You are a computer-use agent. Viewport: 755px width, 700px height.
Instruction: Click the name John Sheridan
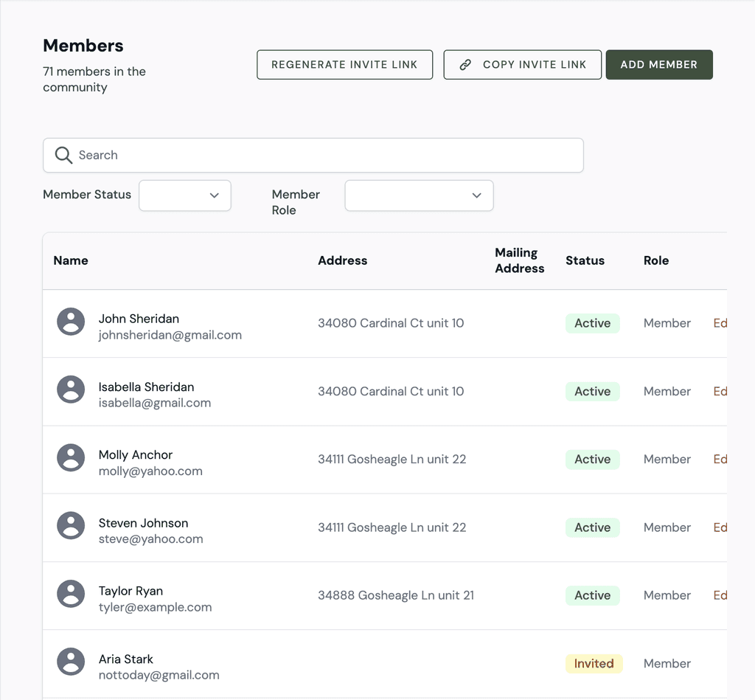pos(139,319)
